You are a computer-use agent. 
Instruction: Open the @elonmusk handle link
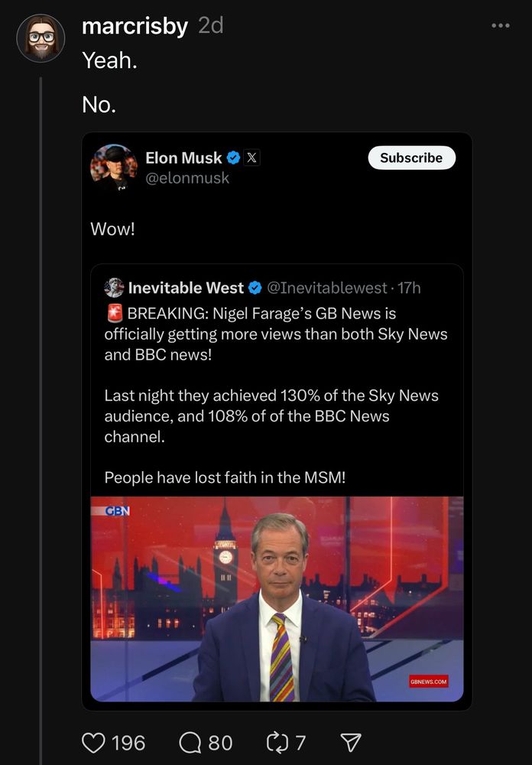[x=187, y=178]
